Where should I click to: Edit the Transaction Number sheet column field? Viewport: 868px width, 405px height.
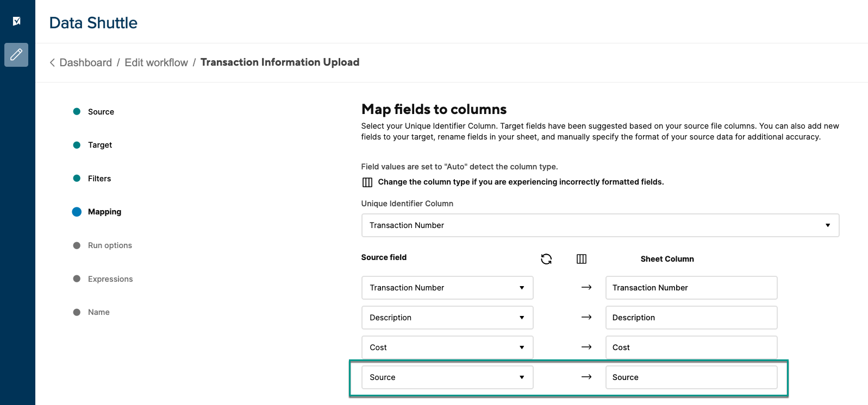pos(691,288)
